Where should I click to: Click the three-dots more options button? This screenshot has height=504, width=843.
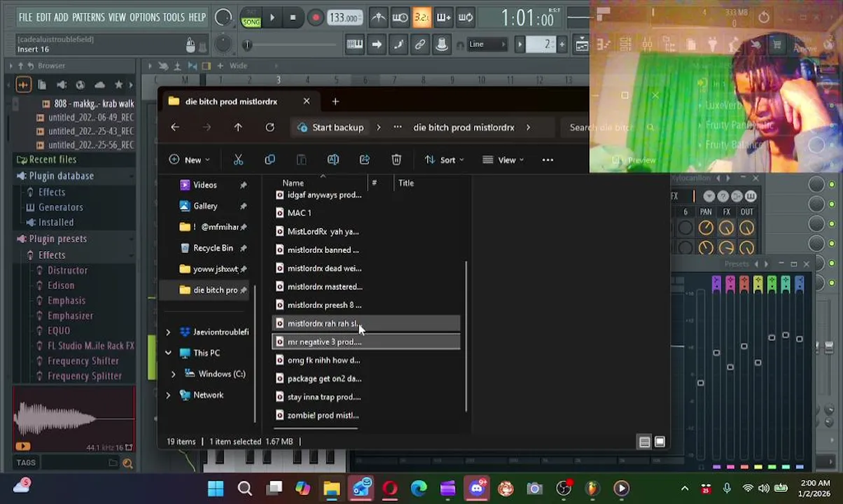548,160
